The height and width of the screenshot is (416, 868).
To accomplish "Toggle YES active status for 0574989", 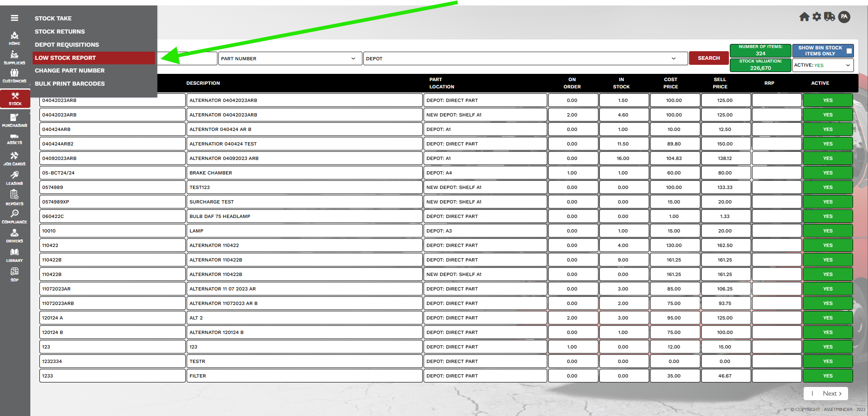I will [x=828, y=187].
